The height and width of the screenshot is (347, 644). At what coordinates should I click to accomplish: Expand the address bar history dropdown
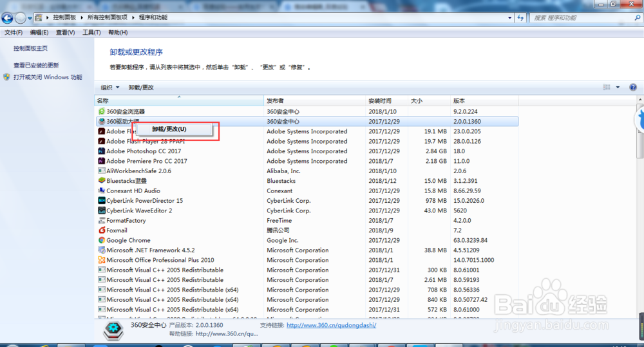[x=509, y=17]
